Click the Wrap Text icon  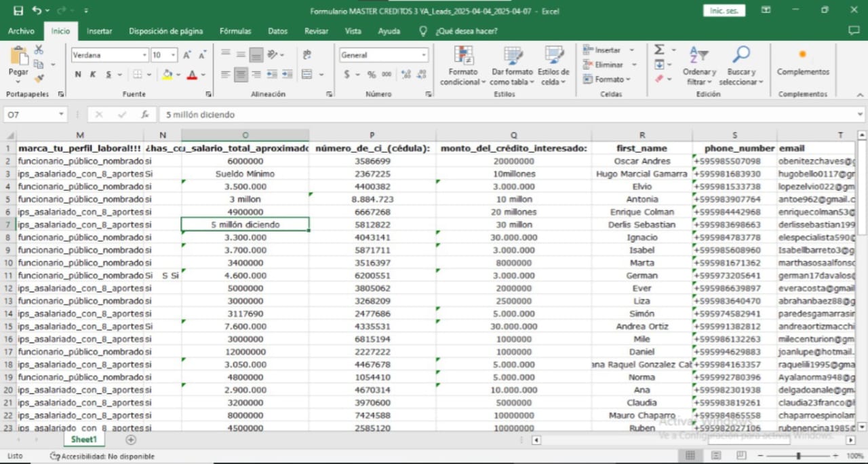(307, 55)
